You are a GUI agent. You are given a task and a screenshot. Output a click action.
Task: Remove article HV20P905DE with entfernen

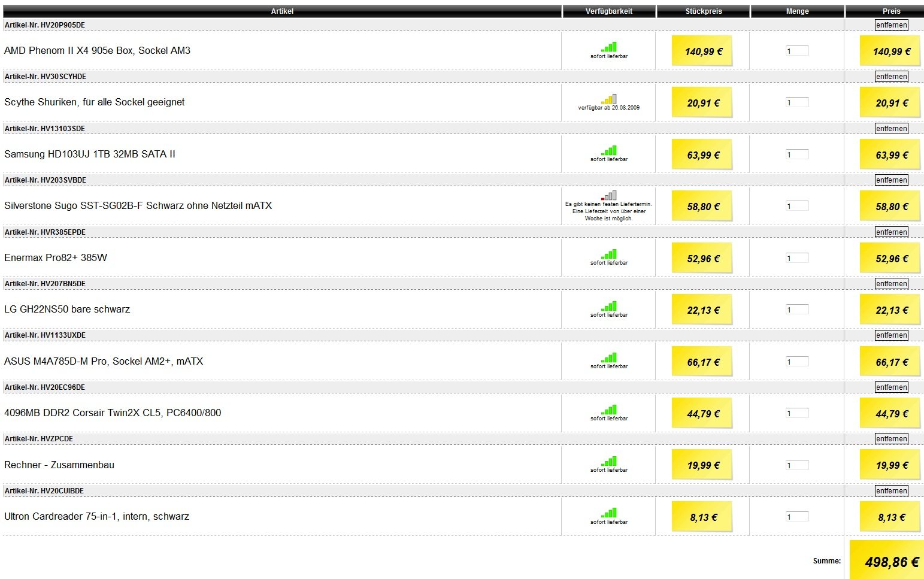pos(891,25)
